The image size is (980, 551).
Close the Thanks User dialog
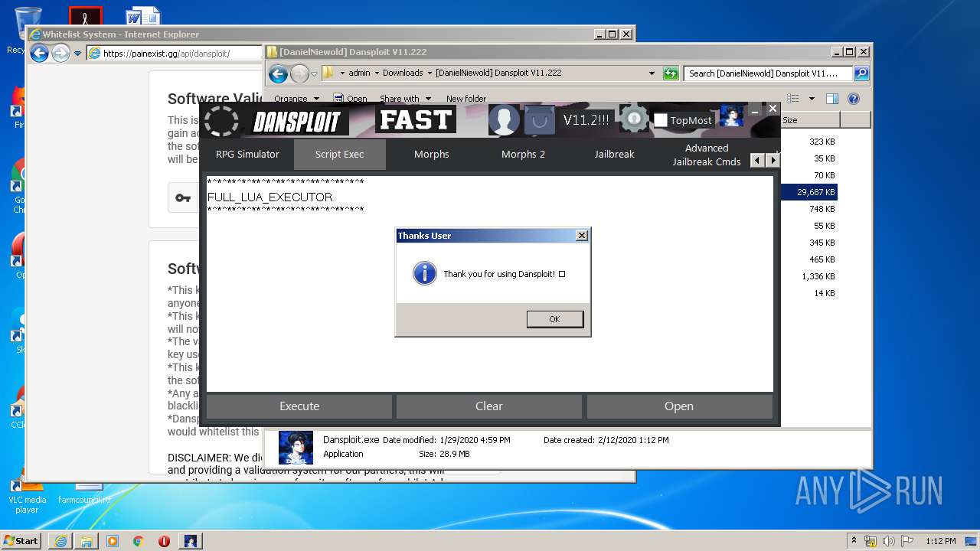point(581,236)
